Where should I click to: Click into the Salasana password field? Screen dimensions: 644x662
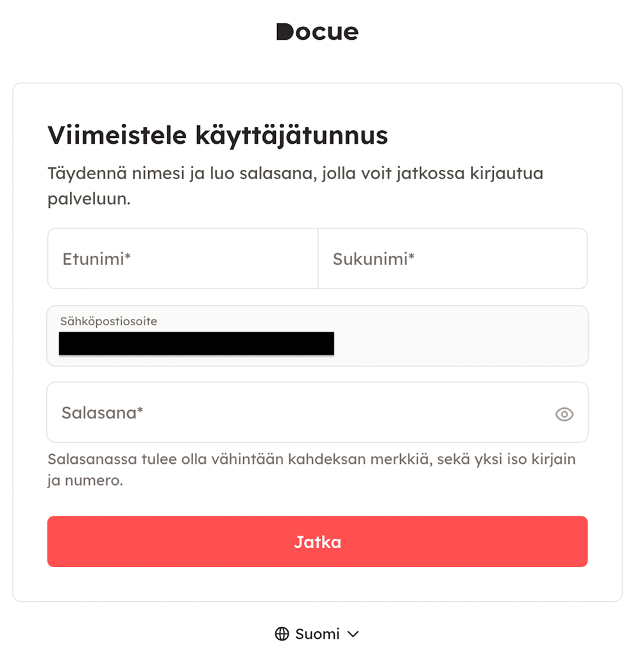318,412
